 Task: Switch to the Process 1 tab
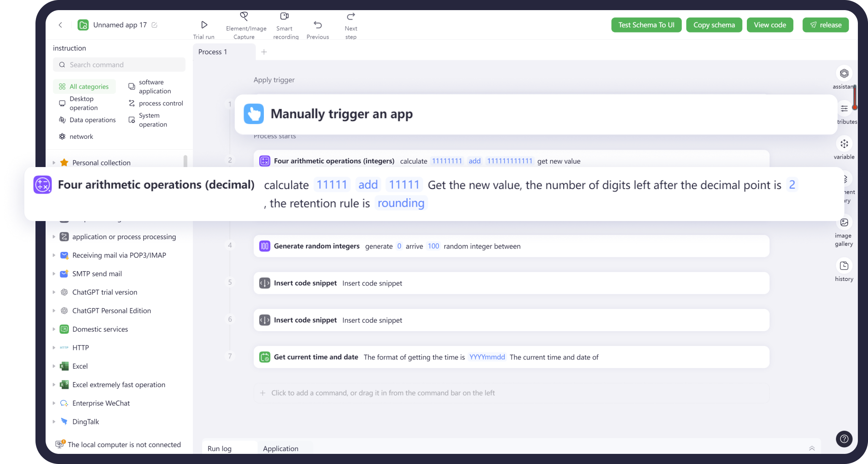coord(224,52)
